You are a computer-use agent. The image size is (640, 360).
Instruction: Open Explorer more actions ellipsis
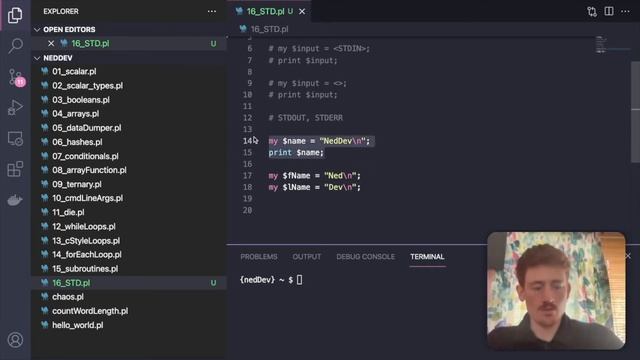pos(212,11)
